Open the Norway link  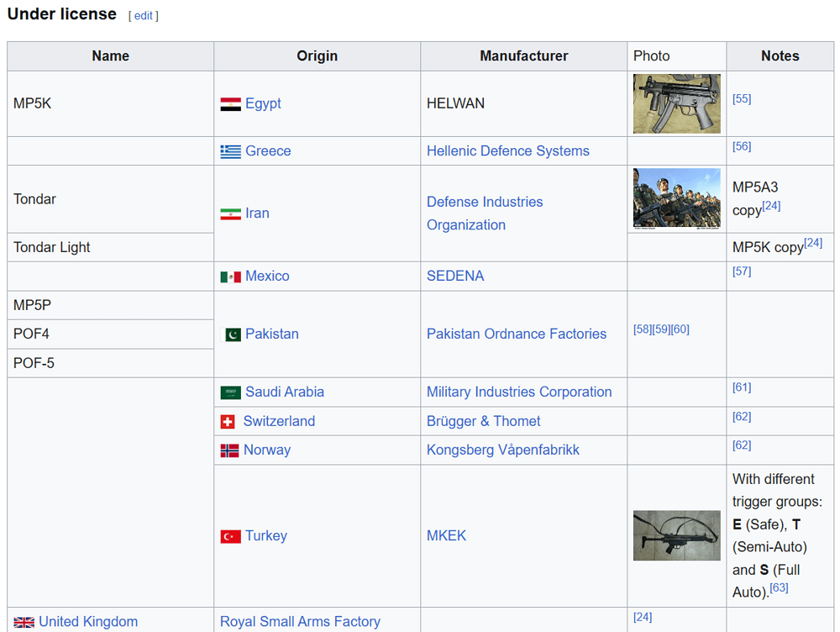pyautogui.click(x=267, y=450)
